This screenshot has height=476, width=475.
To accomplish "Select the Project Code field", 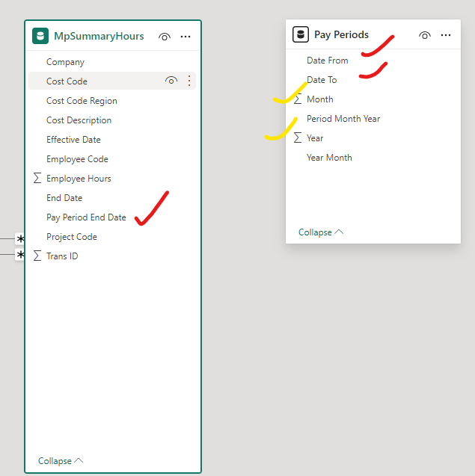I will [71, 237].
